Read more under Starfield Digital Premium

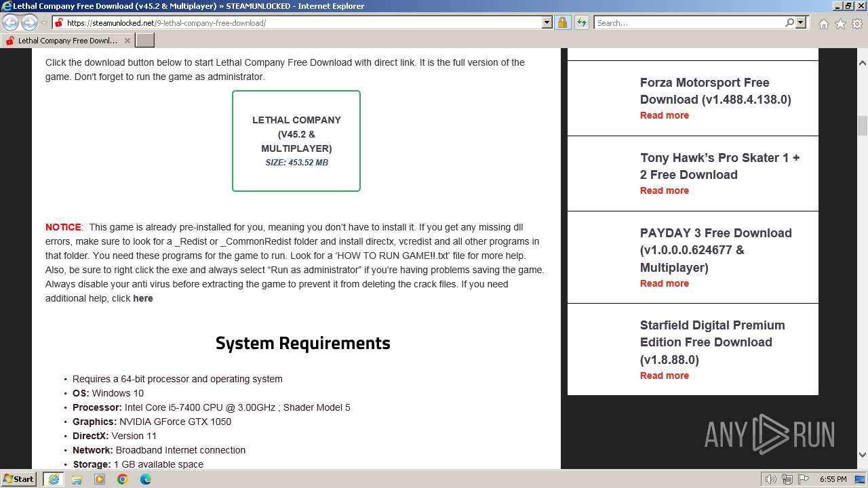click(x=665, y=375)
